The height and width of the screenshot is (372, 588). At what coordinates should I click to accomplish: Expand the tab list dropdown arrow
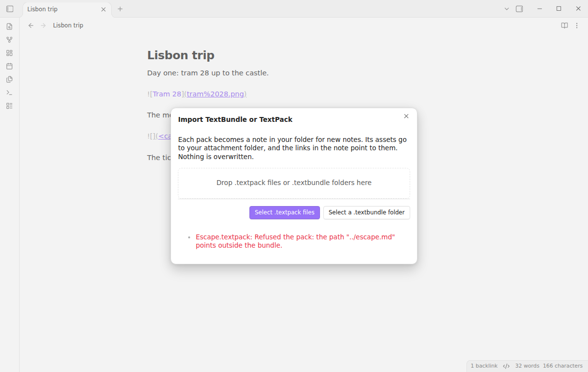(507, 9)
